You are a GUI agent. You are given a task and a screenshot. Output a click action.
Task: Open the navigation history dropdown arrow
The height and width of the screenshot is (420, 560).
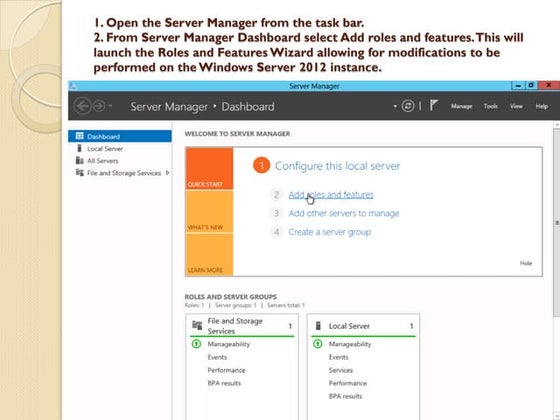(110, 106)
